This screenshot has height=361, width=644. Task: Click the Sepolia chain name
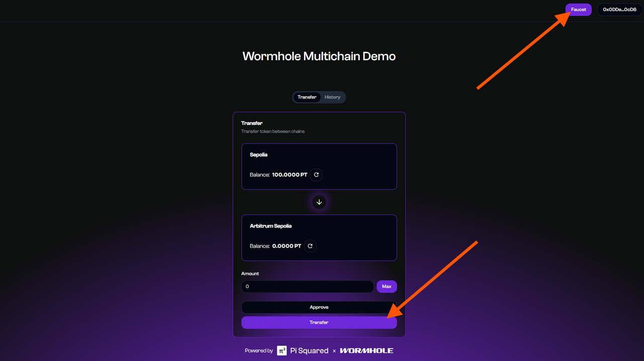259,155
